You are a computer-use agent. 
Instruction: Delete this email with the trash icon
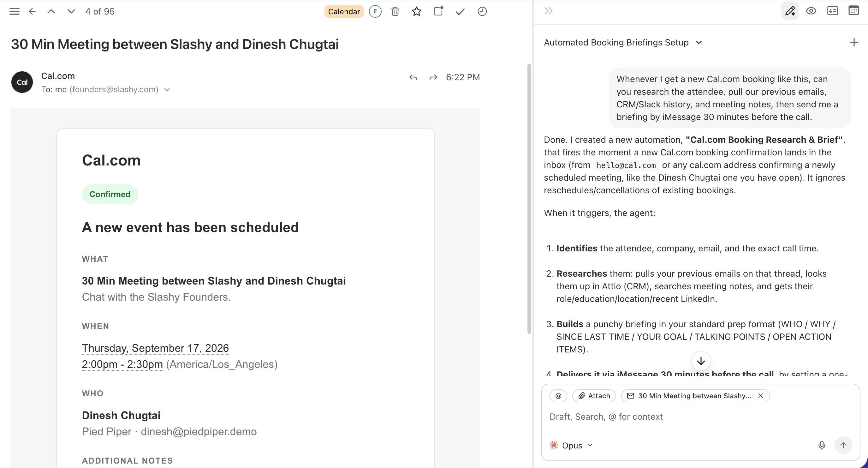point(395,11)
